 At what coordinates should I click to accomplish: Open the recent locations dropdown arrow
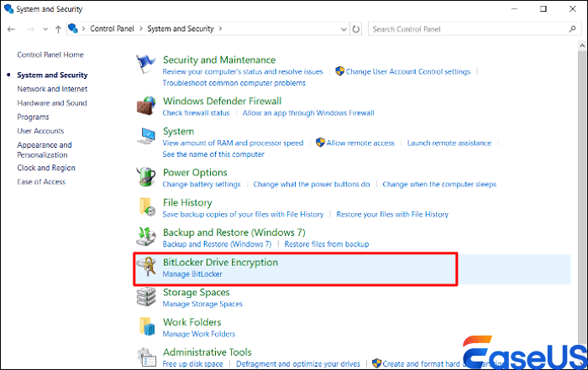(x=45, y=29)
